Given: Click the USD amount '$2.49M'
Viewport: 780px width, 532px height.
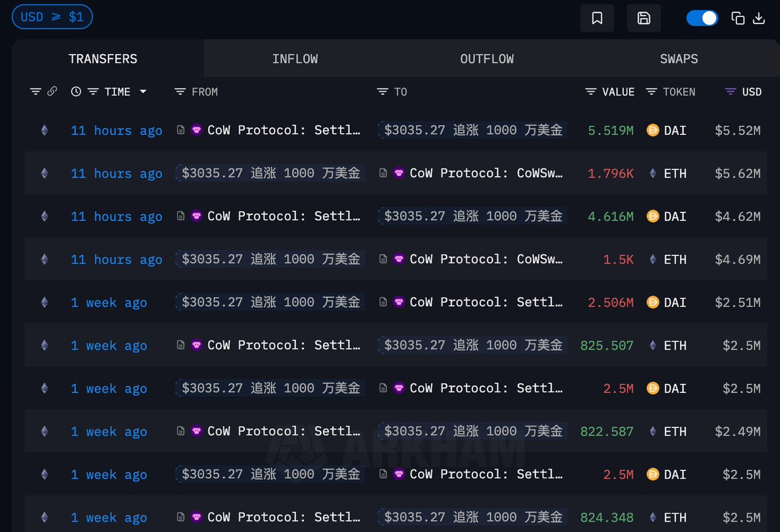Looking at the screenshot, I should coord(738,431).
